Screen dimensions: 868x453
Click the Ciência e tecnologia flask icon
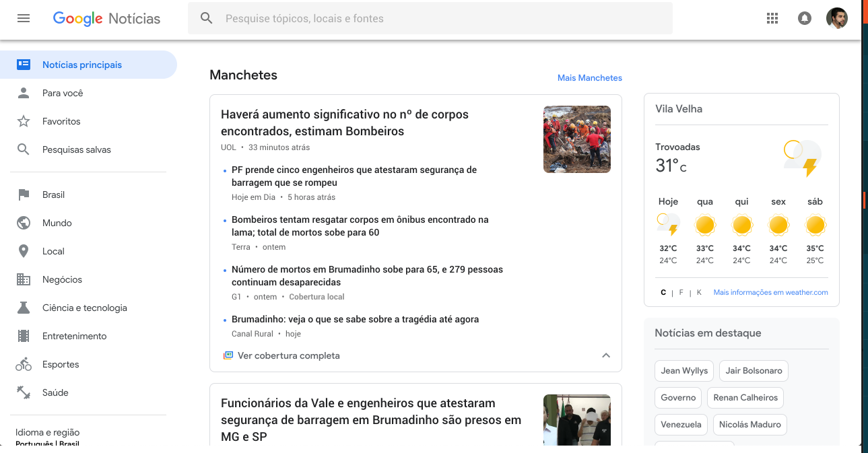click(24, 308)
